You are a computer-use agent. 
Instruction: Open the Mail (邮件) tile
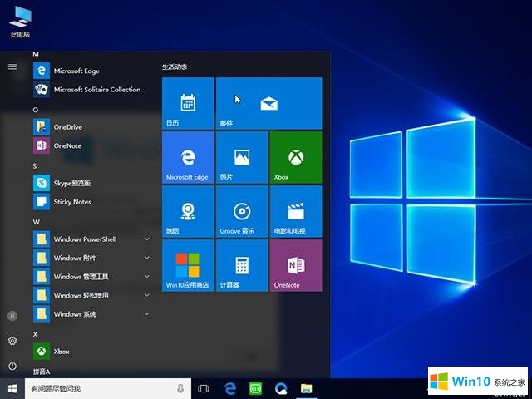tap(269, 103)
